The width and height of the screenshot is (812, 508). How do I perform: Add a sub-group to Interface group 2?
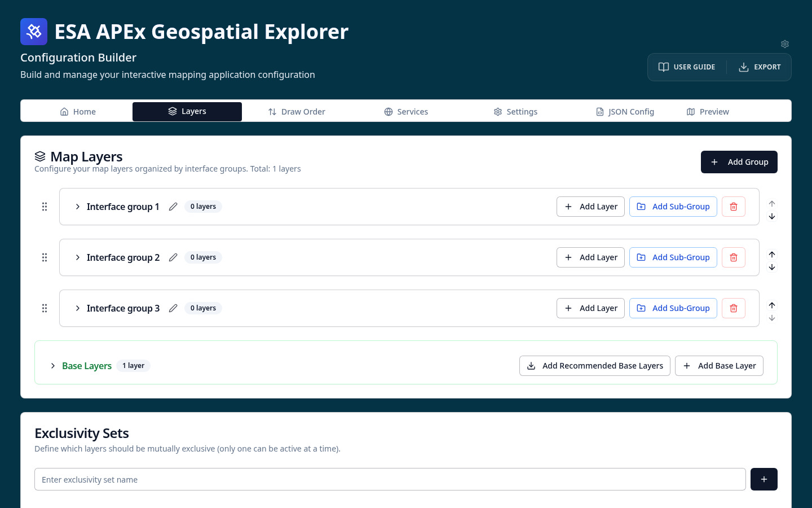pyautogui.click(x=673, y=257)
